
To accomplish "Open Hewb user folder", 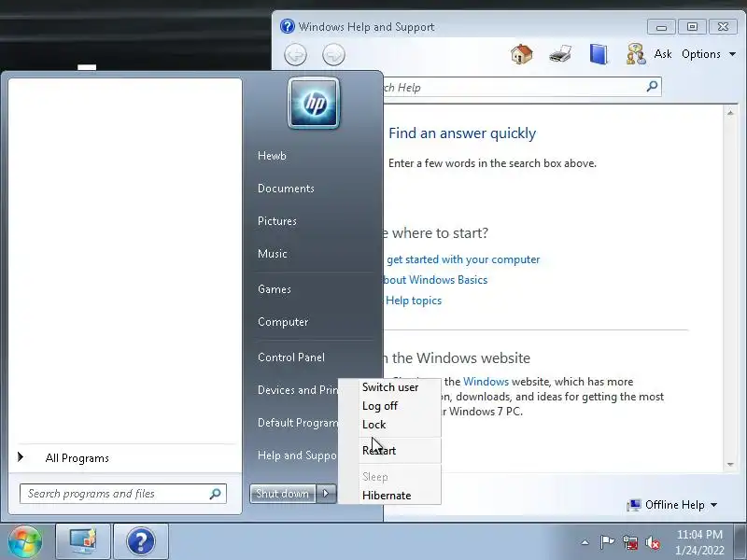I will pos(272,156).
